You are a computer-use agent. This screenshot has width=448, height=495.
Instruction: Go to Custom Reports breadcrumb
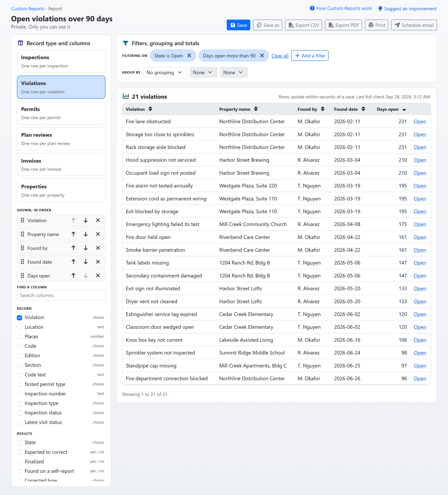pyautogui.click(x=27, y=9)
